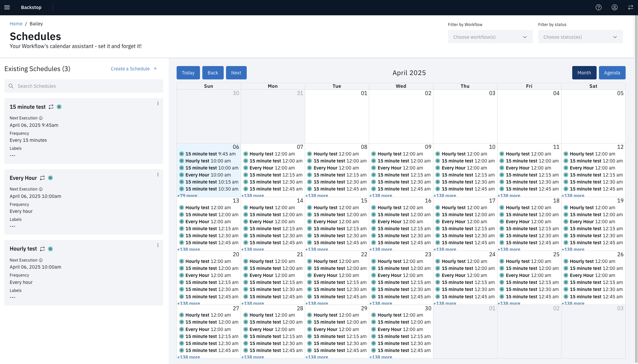The height and width of the screenshot is (364, 638).
Task: Open the help question mark icon
Action: coord(598,7)
